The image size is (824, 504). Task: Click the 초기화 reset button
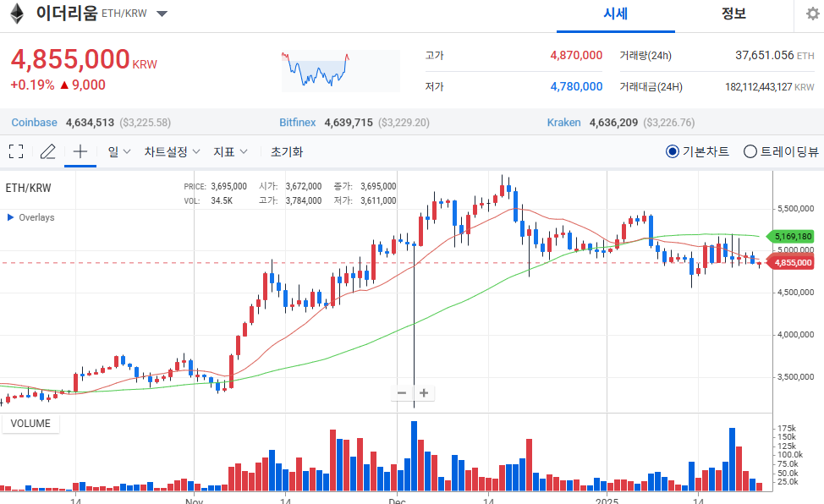pos(287,152)
